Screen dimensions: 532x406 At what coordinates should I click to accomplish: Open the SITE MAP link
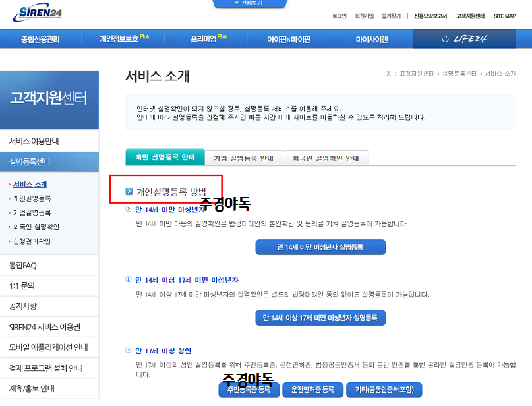(503, 16)
